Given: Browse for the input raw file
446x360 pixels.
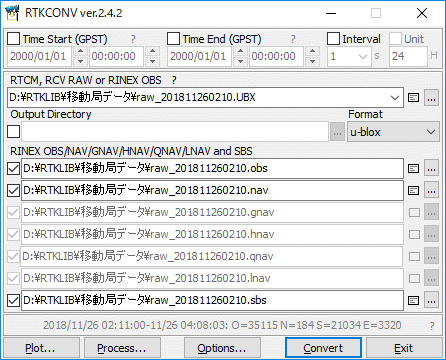Looking at the screenshot, I should [431, 98].
